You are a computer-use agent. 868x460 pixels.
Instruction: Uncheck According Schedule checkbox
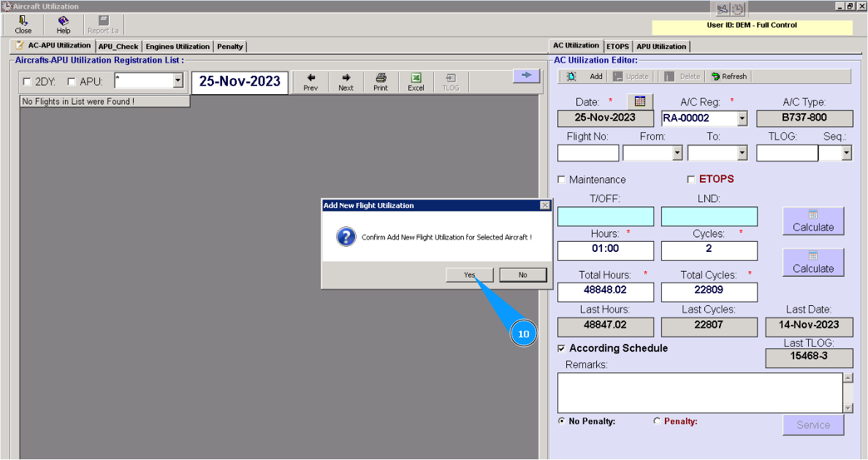tap(561, 348)
